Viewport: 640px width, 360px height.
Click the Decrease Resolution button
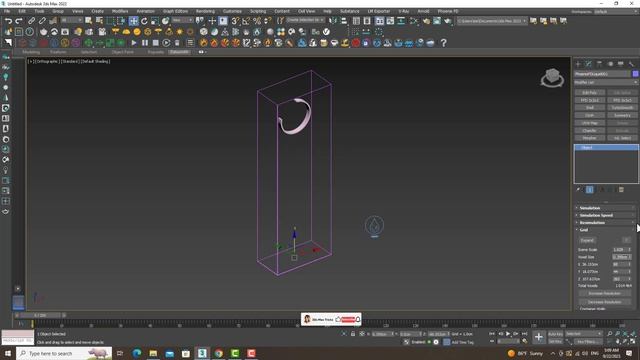[x=605, y=302]
